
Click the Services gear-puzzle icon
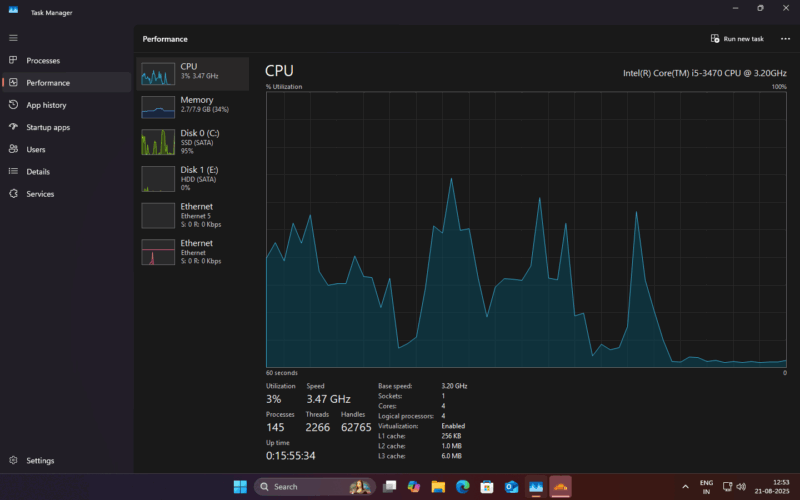coord(13,193)
